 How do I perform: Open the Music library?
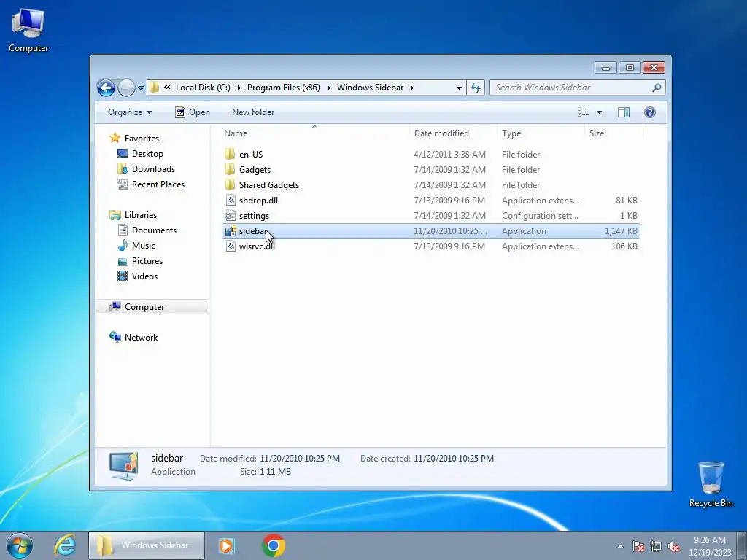tap(144, 245)
